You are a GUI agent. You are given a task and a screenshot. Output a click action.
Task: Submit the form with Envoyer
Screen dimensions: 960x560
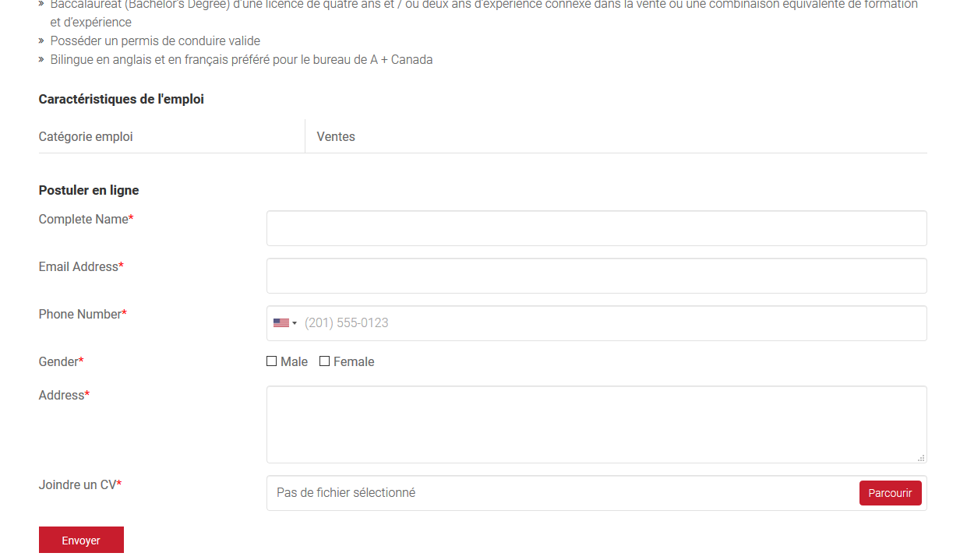(81, 541)
